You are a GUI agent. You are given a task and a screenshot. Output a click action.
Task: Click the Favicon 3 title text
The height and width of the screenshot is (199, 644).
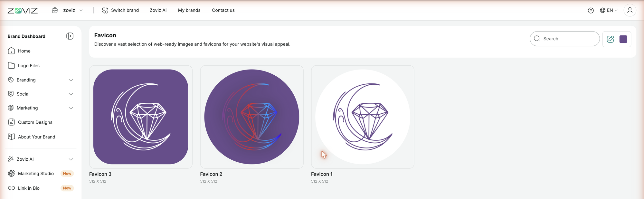click(x=100, y=174)
